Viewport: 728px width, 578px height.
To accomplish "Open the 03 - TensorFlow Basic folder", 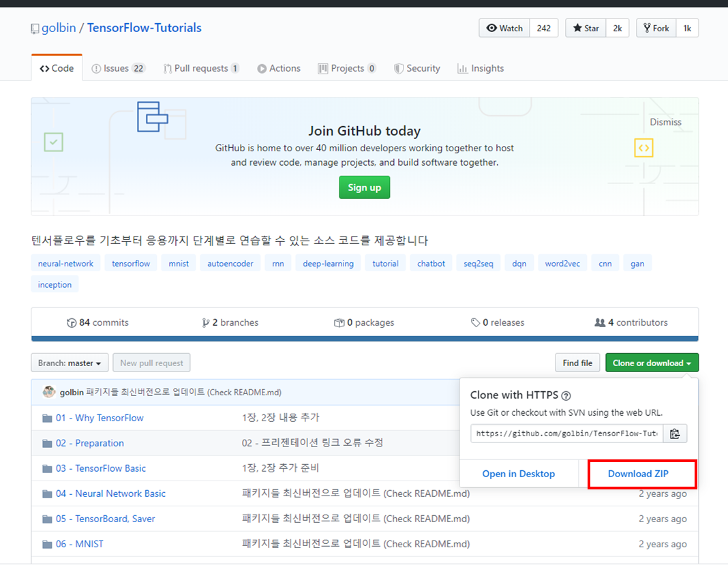I will (x=101, y=468).
